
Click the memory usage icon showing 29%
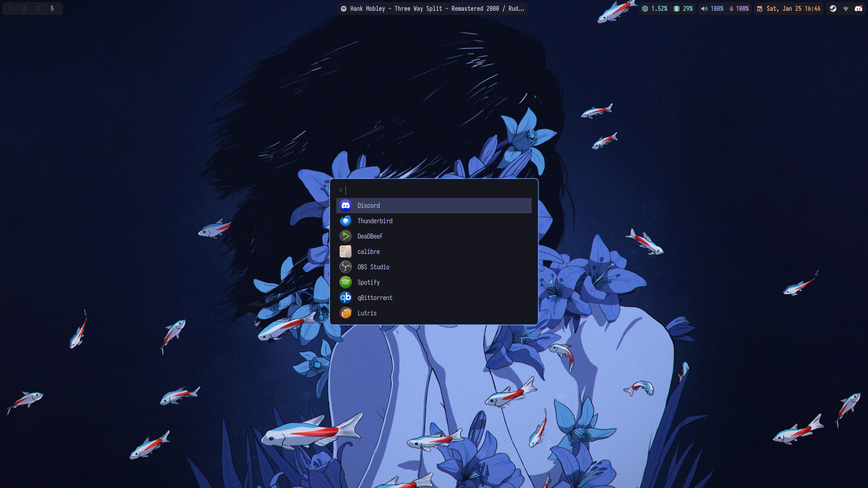676,9
